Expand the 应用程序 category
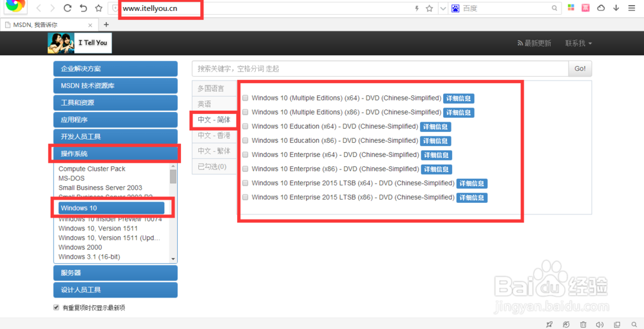This screenshot has height=329, width=644. (115, 120)
